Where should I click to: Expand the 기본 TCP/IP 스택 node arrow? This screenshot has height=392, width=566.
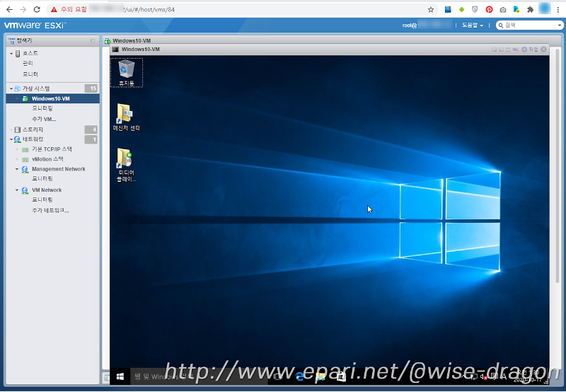pyautogui.click(x=17, y=149)
